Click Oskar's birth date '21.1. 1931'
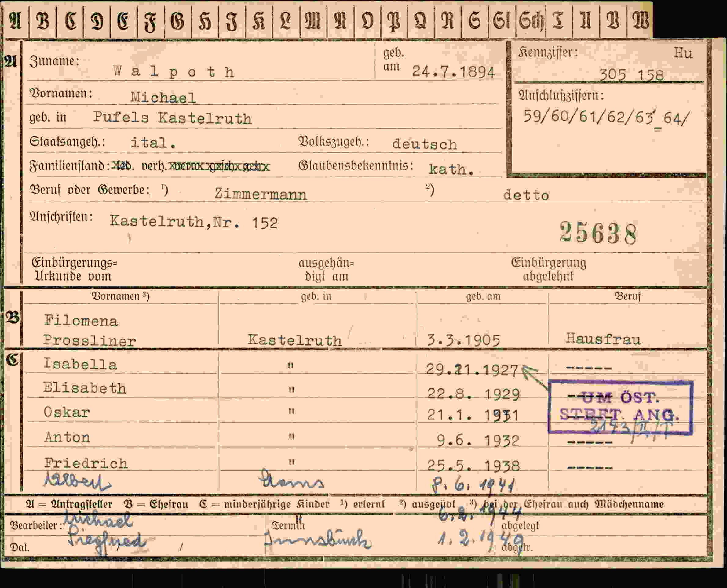This screenshot has width=727, height=588. point(473,415)
